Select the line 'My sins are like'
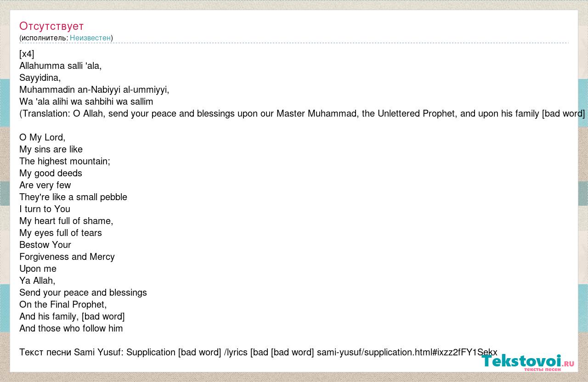The width and height of the screenshot is (588, 382). [51, 149]
